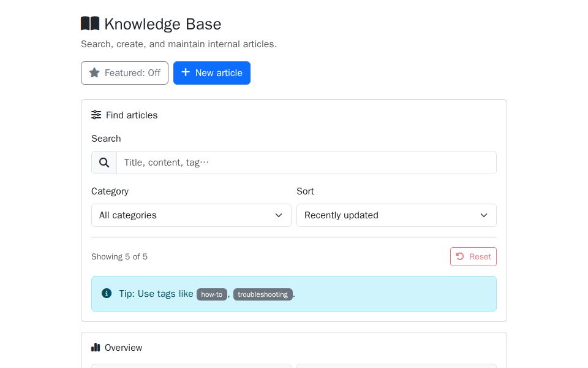This screenshot has width=588, height=368.
Task: Click the info icon in the tip banner
Action: (106, 293)
